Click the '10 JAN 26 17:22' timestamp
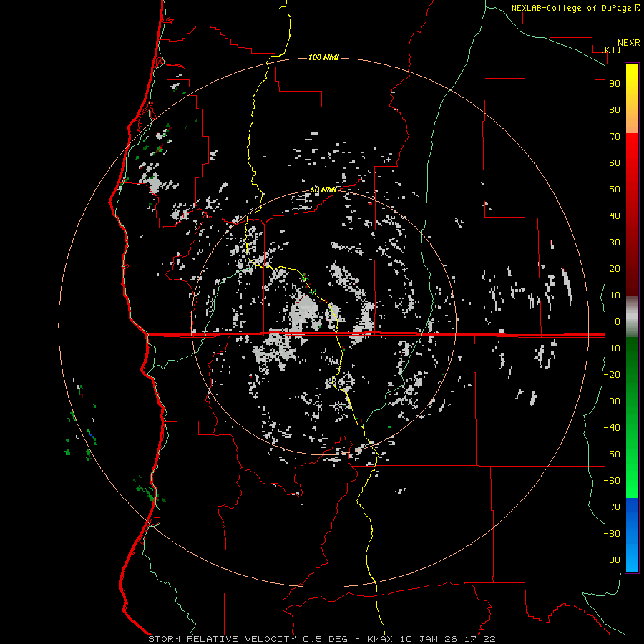644x644 pixels. pyautogui.click(x=448, y=639)
